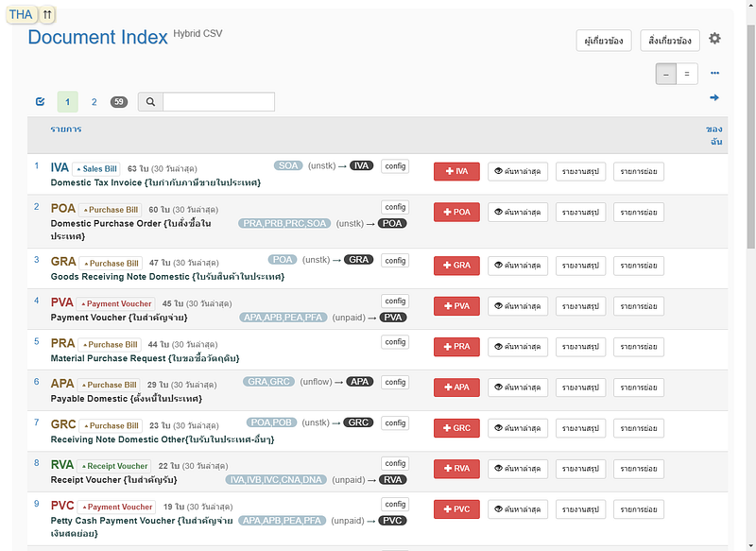Click the red plus PVC button

[x=456, y=509]
